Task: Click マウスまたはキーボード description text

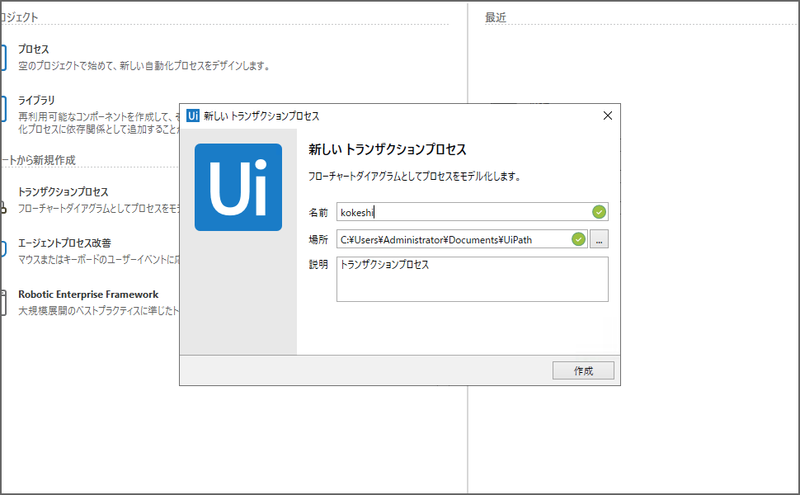Action: click(98, 260)
